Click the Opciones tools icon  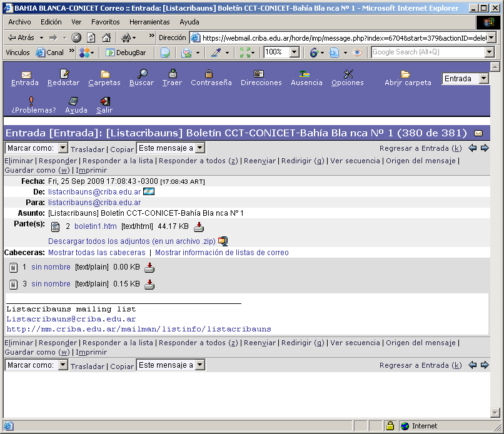click(x=348, y=74)
